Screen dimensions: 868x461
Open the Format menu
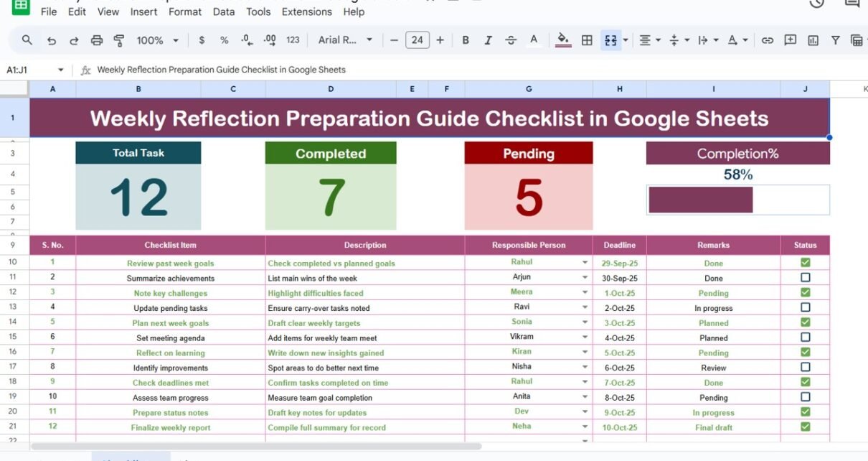(185, 11)
